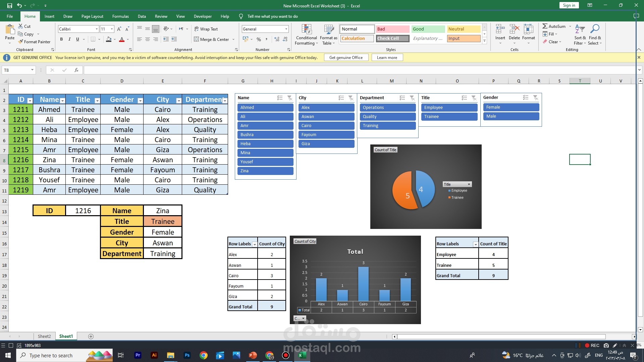
Task: Click the AutoSum sigma icon
Action: click(545, 26)
